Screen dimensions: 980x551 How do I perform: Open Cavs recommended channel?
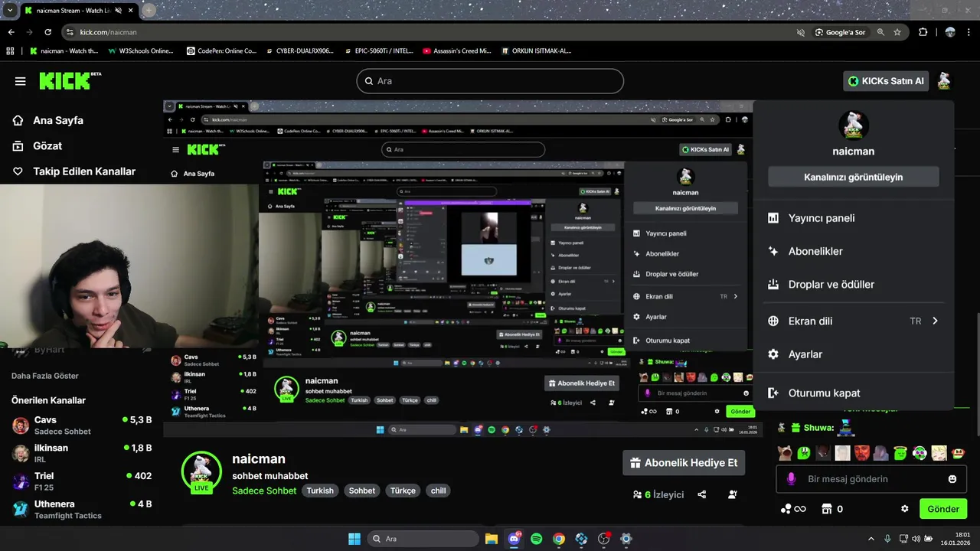coord(82,425)
